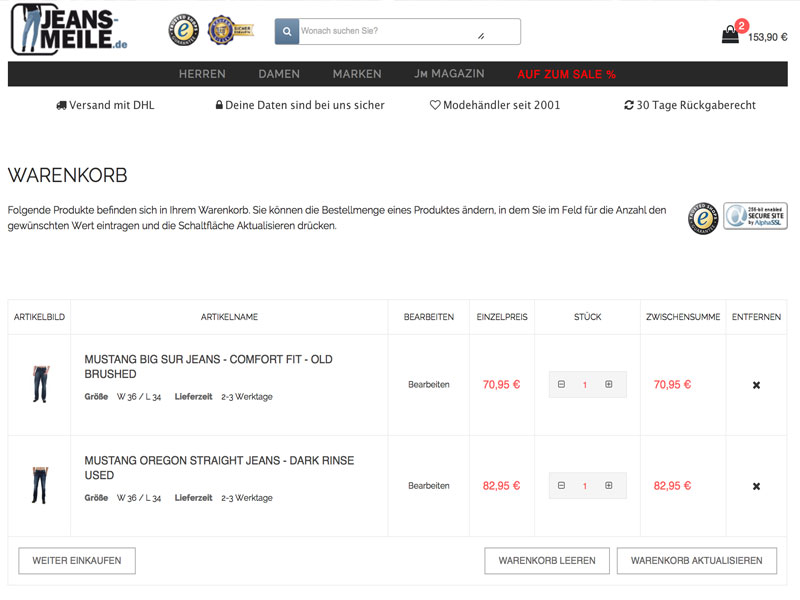Image resolution: width=800 pixels, height=600 pixels.
Task: Click the Entfernen column header
Action: [x=756, y=317]
